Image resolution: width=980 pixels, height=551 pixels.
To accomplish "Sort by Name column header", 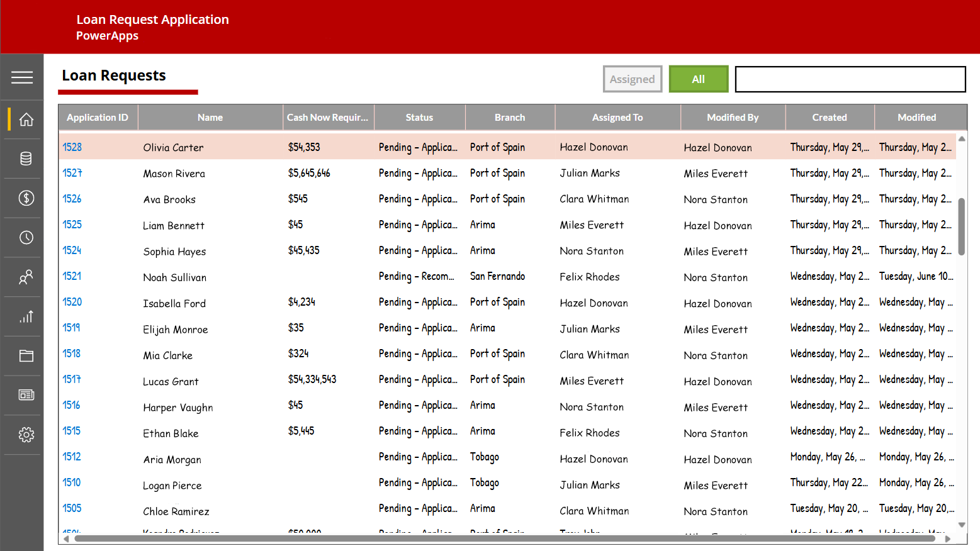I will coord(210,118).
